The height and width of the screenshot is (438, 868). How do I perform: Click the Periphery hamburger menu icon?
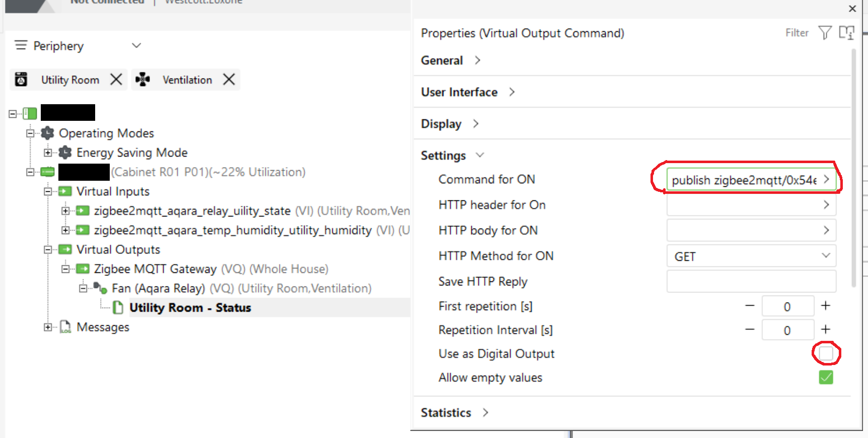click(x=21, y=45)
